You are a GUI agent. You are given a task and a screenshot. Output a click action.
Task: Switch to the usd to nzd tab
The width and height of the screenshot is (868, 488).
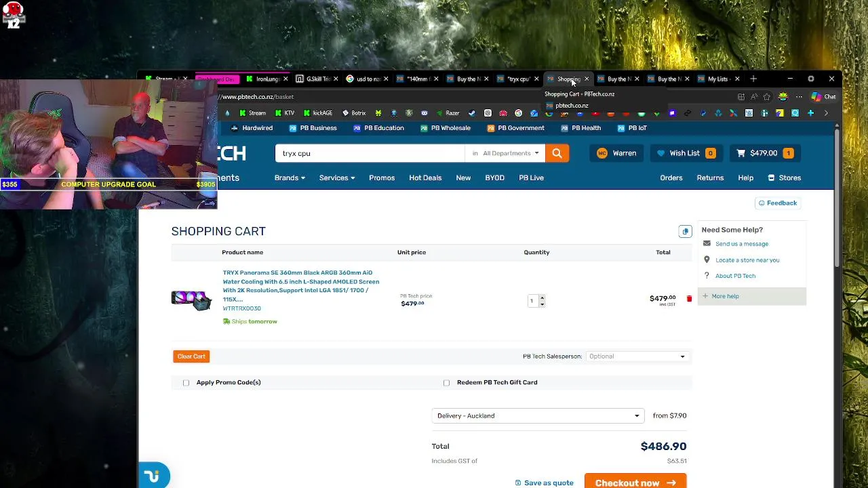click(x=368, y=79)
